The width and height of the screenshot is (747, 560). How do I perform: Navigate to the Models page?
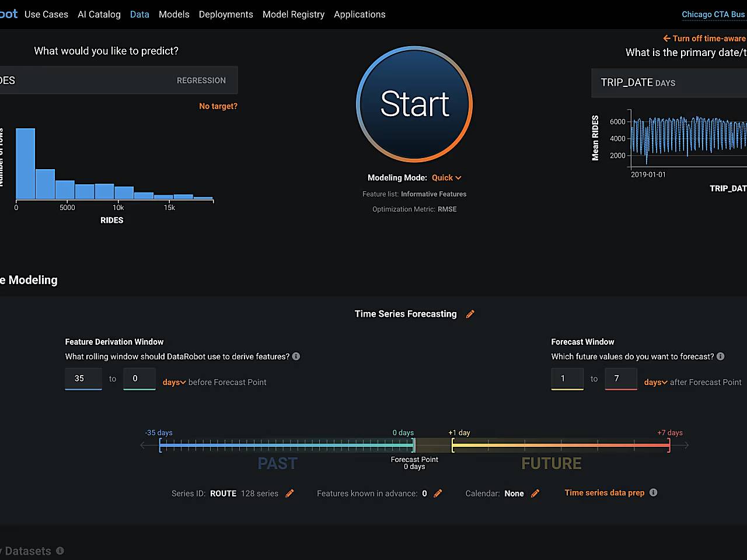174,14
